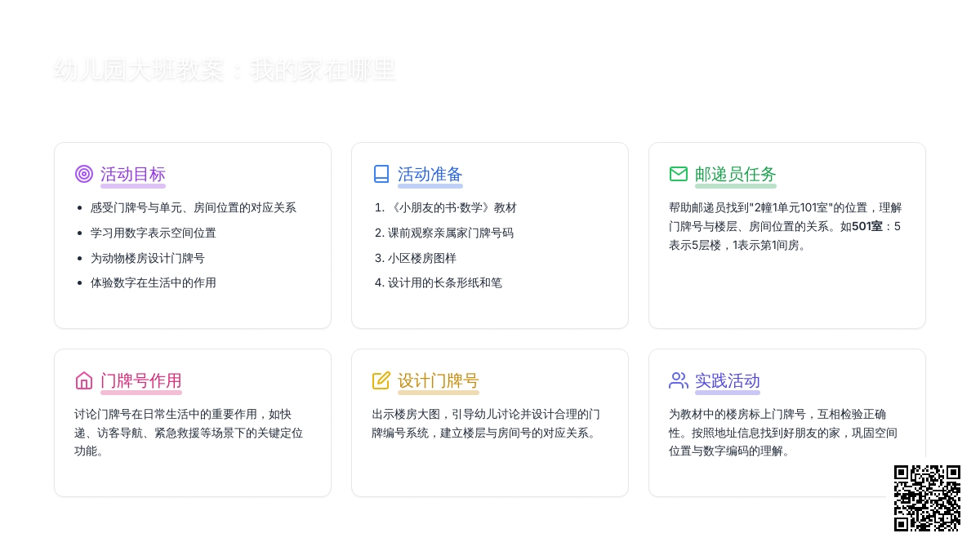Click list item 课前观察亲属家门牌号码
Image resolution: width=980 pixels, height=551 pixels.
(451, 233)
